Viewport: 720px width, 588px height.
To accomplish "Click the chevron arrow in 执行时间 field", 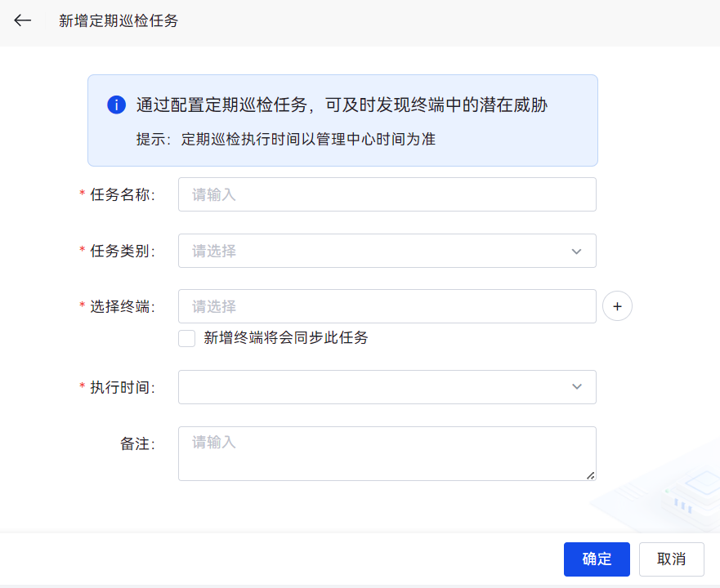I will [577, 387].
